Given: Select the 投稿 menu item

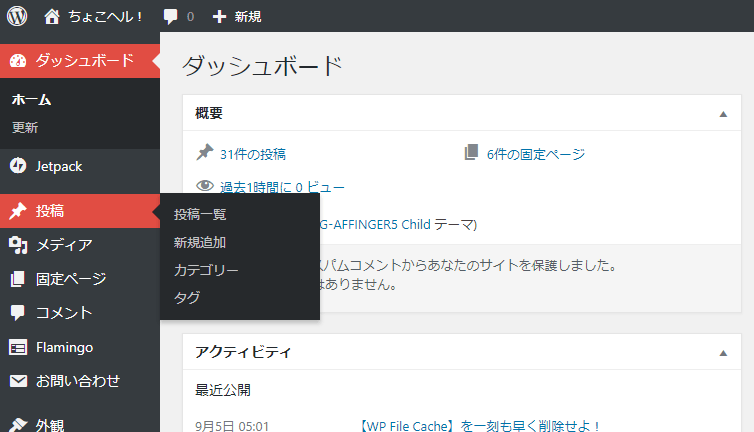Looking at the screenshot, I should (x=80, y=211).
